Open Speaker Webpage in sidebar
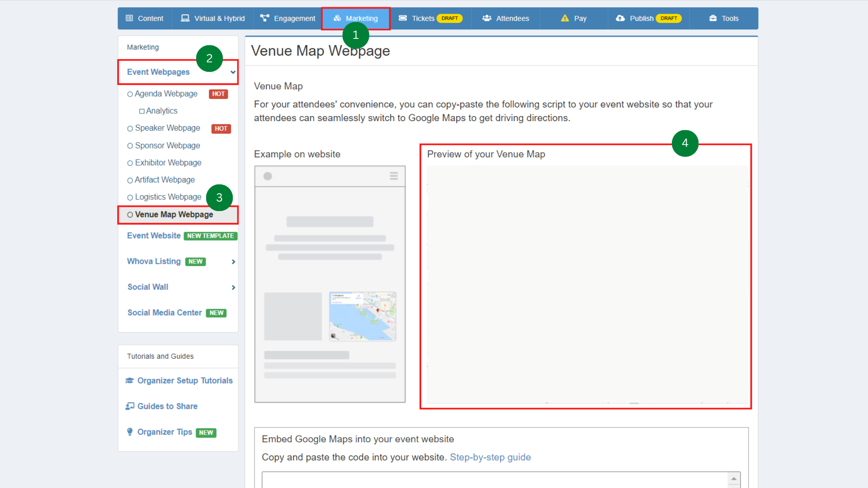Image resolution: width=868 pixels, height=488 pixels. pos(167,128)
